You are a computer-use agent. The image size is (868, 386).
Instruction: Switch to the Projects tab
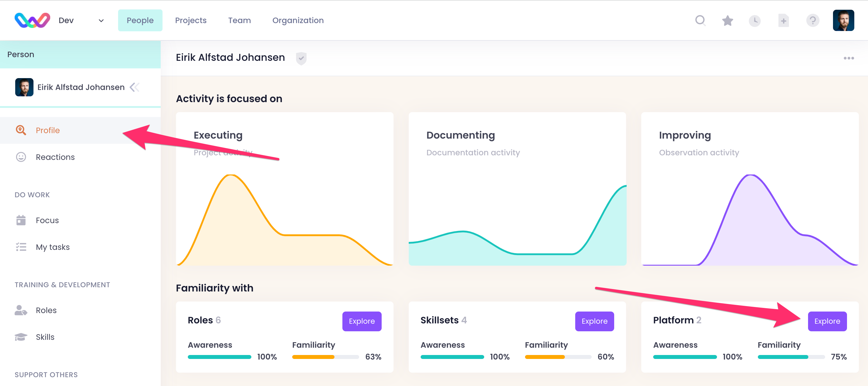pos(191,21)
